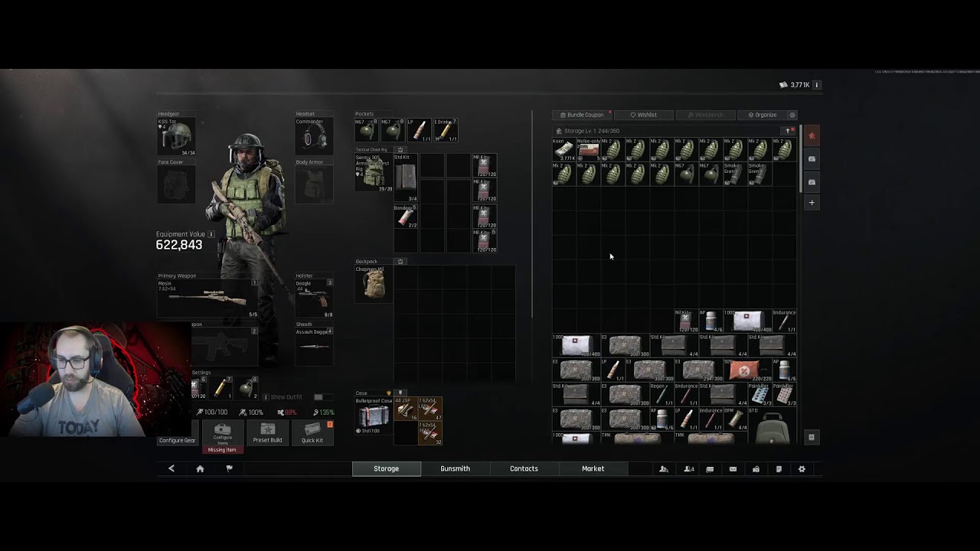
Task: Open the Preset Build button
Action: point(267,433)
